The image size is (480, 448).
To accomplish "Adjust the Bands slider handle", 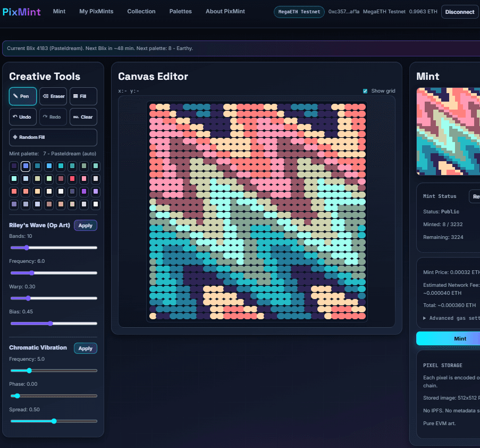I will tap(26, 247).
